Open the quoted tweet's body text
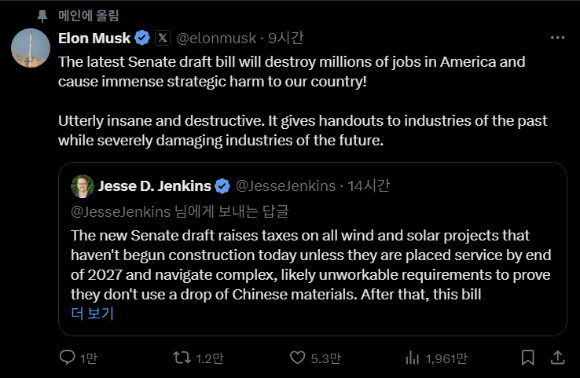The height and width of the screenshot is (378, 580). 311,265
